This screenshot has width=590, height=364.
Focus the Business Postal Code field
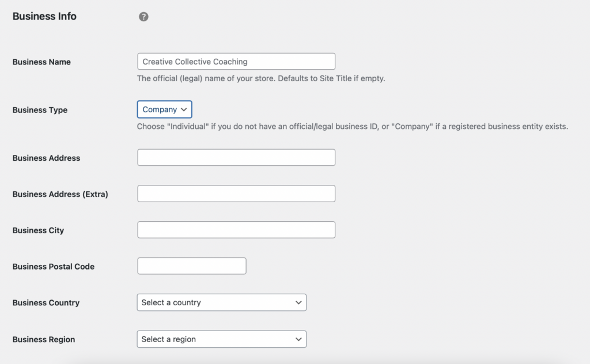click(x=191, y=266)
